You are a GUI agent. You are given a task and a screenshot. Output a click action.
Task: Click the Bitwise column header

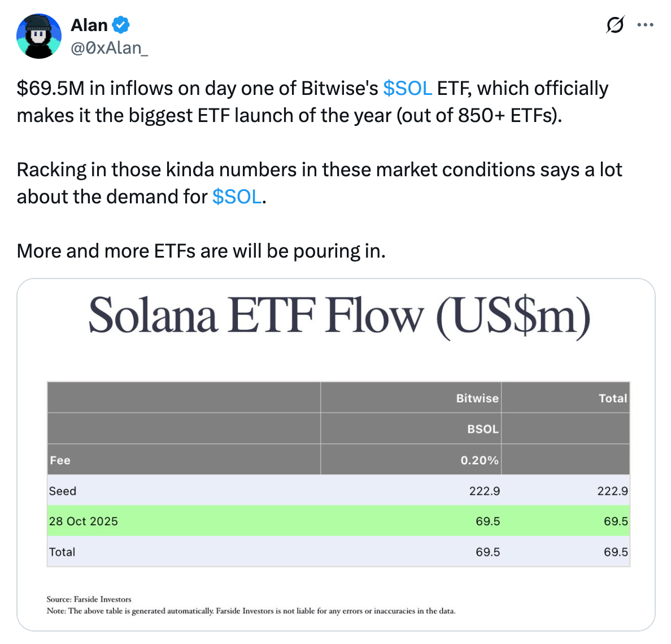(x=477, y=398)
